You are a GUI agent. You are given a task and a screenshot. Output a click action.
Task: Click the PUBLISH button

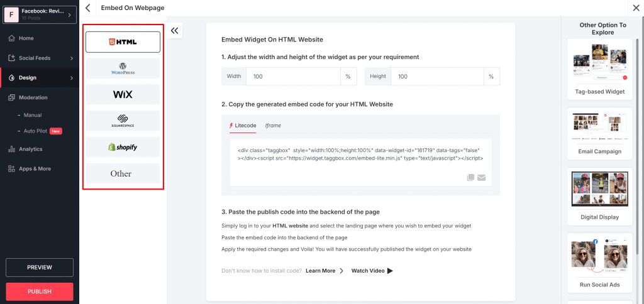point(40,291)
